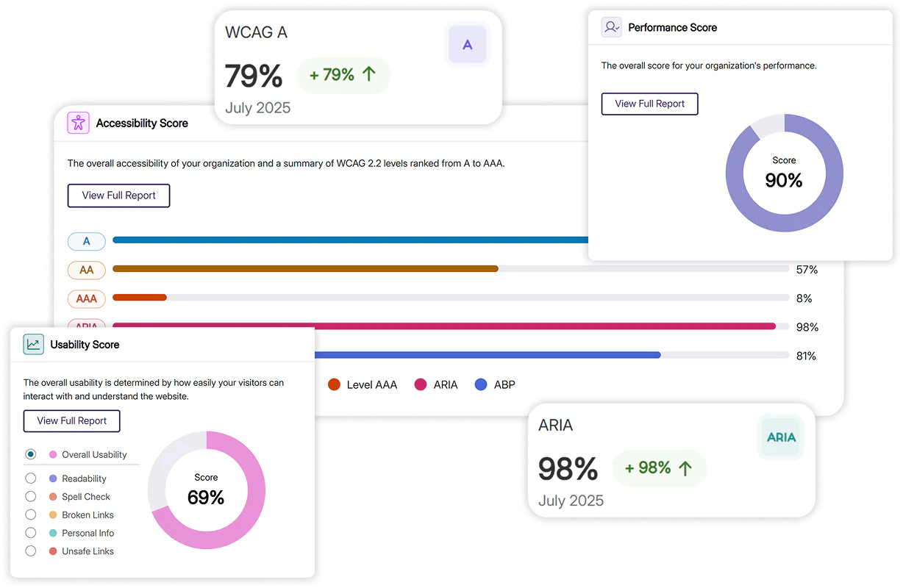The height and width of the screenshot is (588, 903).
Task: Select the Readability radio button
Action: tap(31, 478)
